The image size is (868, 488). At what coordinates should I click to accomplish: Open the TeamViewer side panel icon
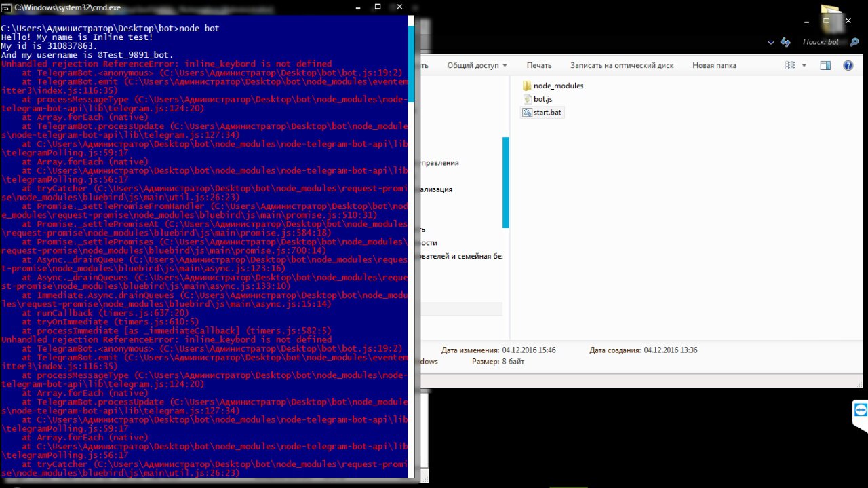tap(861, 411)
